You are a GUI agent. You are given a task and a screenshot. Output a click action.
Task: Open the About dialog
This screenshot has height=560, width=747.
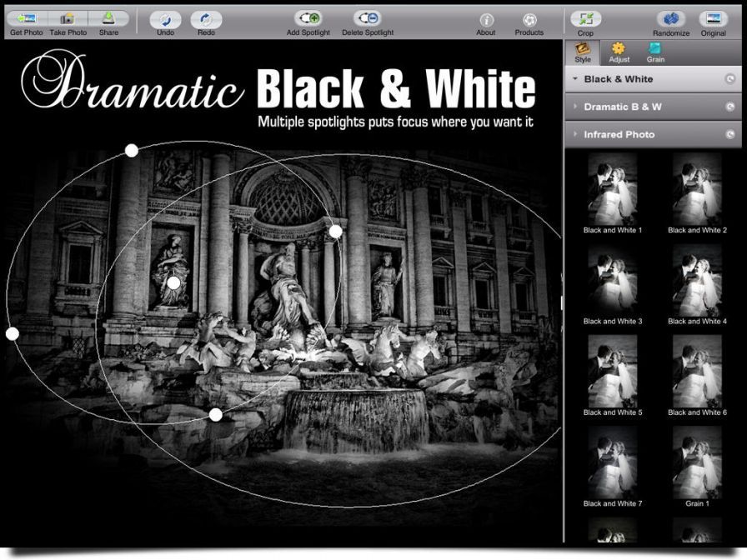click(x=486, y=18)
